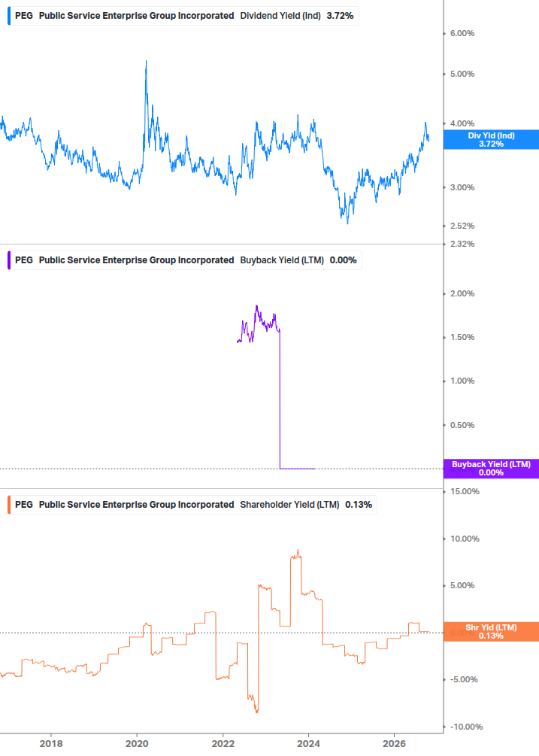
Task: Click the 10.00% label on the shareholder yield axis
Action: [465, 539]
